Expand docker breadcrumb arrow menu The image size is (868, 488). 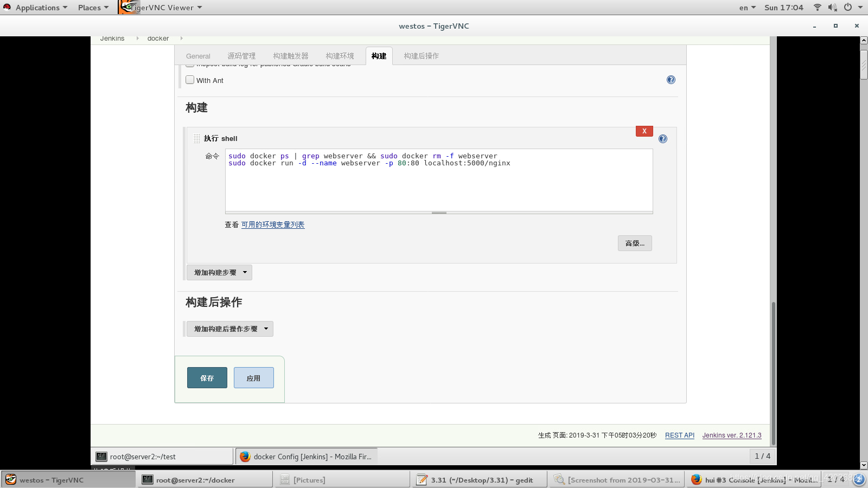click(x=181, y=38)
